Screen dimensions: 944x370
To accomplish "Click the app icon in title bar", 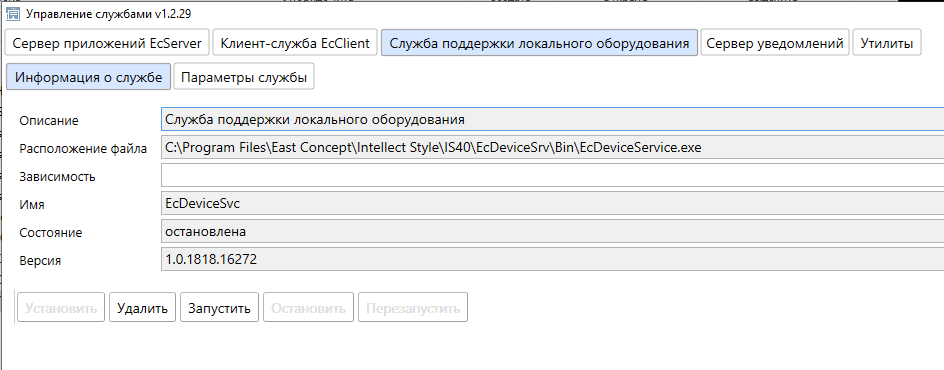I will point(13,13).
